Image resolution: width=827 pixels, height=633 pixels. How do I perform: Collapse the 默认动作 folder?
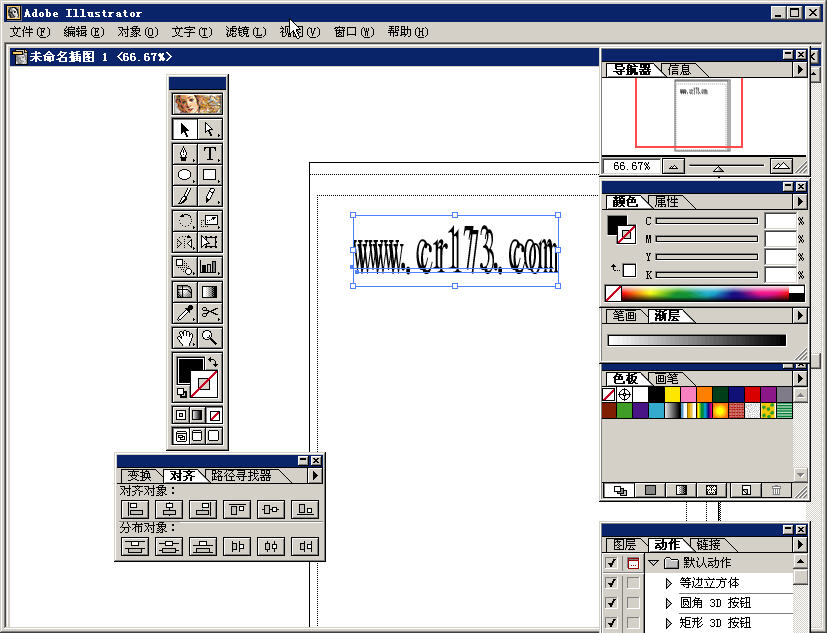tap(654, 562)
